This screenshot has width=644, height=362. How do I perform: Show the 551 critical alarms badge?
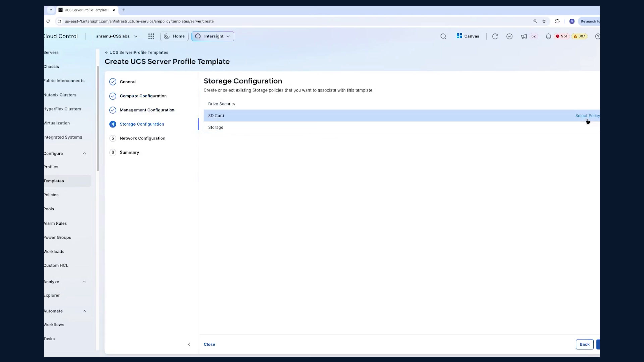point(562,36)
